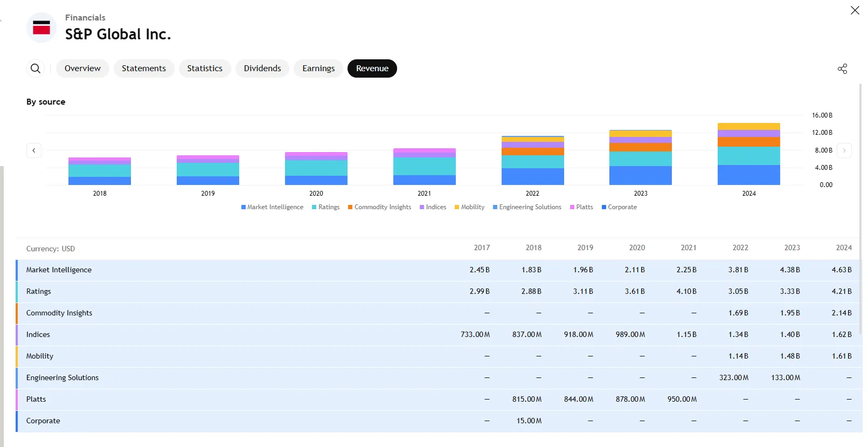This screenshot has width=868, height=447.
Task: Toggle Commodity Insights in chart legend
Action: [x=379, y=207]
